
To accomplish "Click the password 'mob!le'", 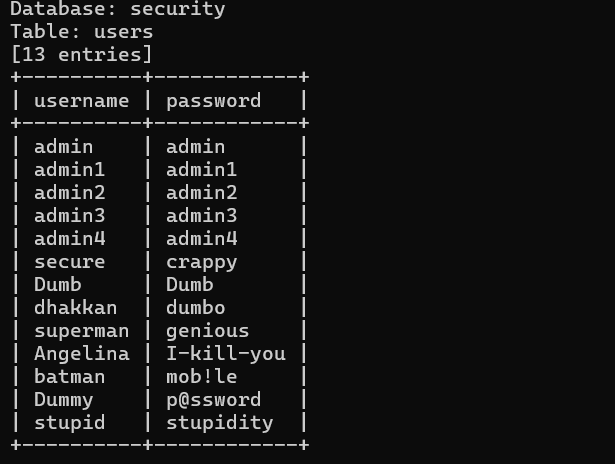I will point(202,377).
